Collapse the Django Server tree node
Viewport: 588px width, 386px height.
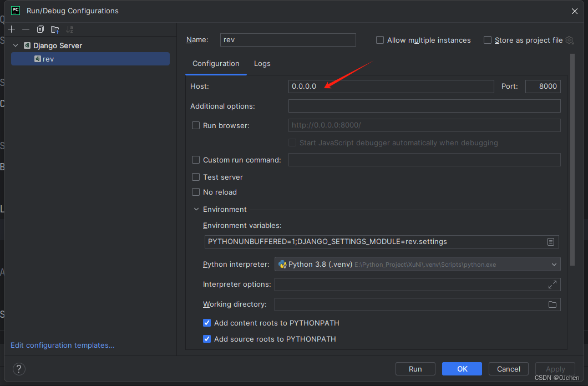click(16, 45)
